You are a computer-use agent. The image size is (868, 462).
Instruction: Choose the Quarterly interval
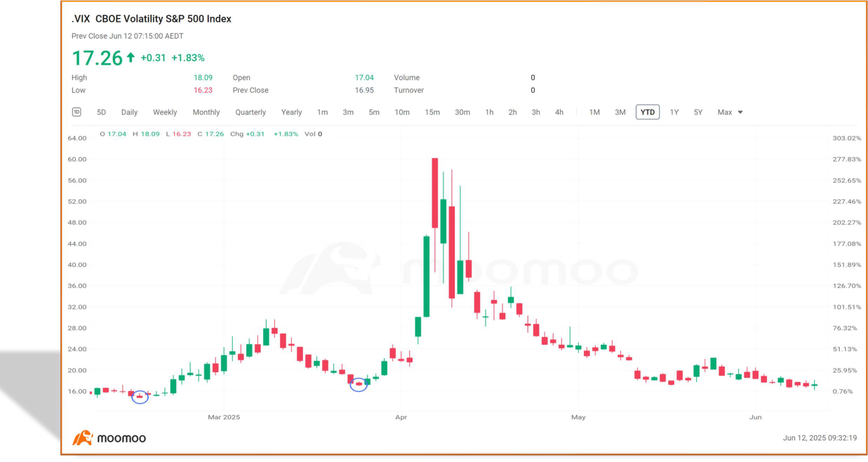[x=251, y=112]
